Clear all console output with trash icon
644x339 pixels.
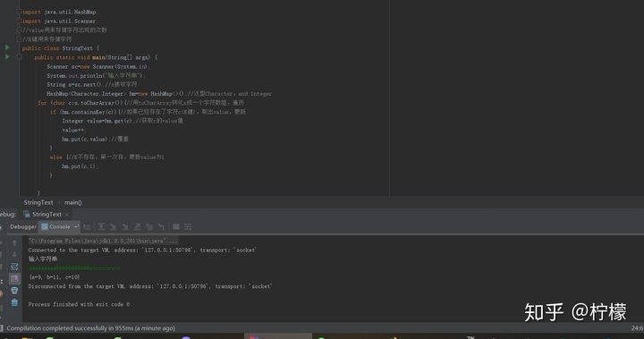pyautogui.click(x=14, y=302)
